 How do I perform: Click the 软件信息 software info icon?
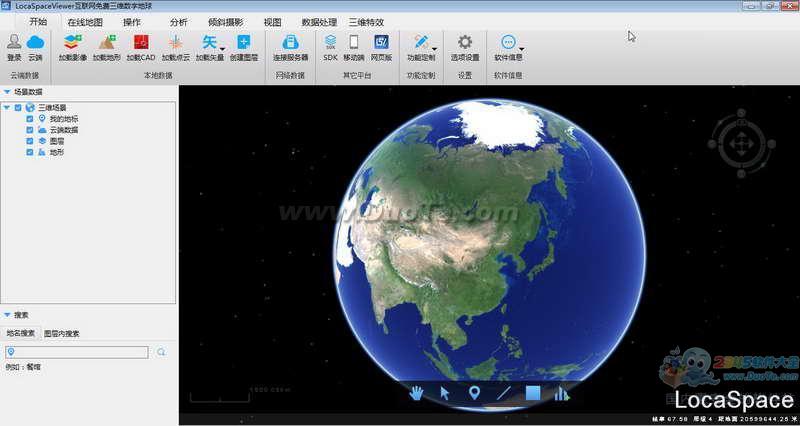[x=508, y=42]
